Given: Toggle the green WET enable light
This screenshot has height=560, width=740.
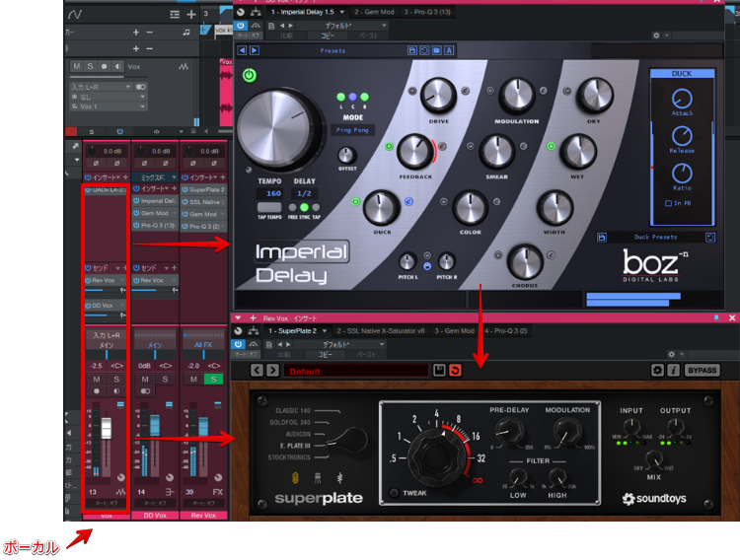Looking at the screenshot, I should point(551,146).
